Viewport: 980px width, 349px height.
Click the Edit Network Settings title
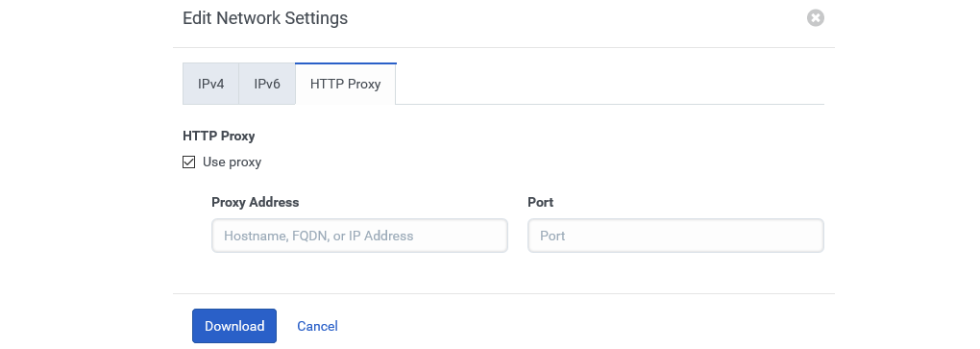tap(265, 18)
